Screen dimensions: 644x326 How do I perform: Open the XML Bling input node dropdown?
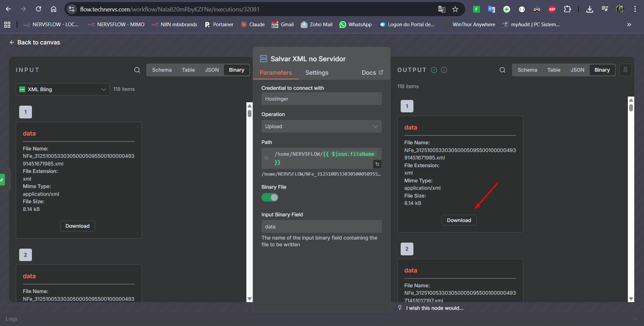point(63,89)
